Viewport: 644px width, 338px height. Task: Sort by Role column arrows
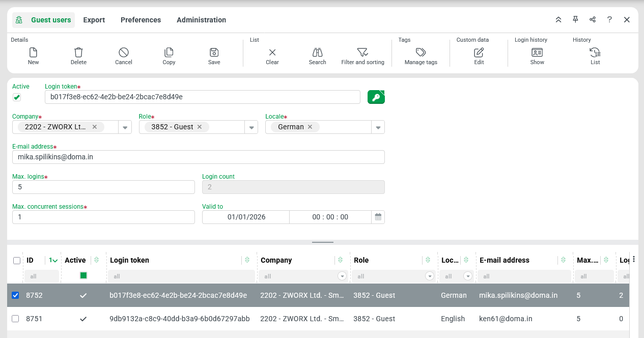coord(428,260)
